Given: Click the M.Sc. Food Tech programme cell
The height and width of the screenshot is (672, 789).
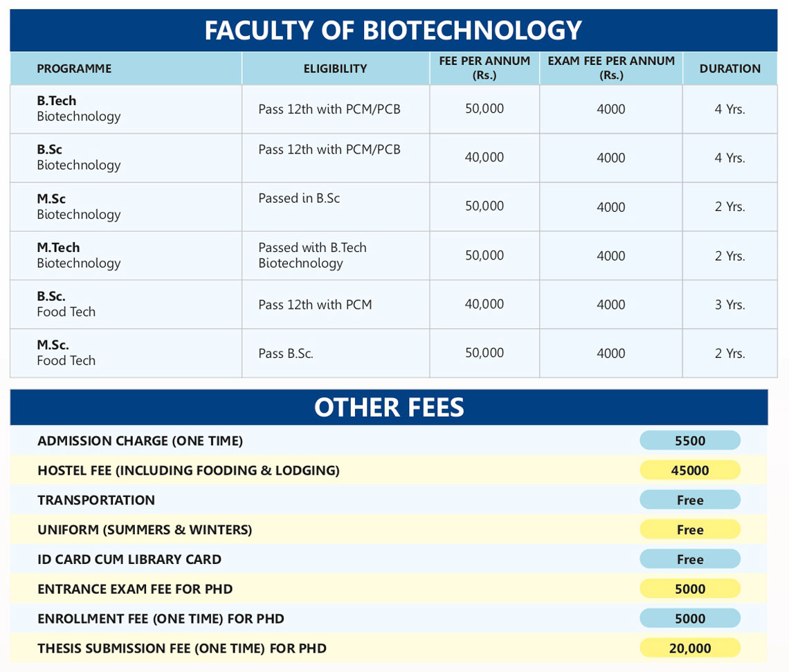Looking at the screenshot, I should pos(66,353).
